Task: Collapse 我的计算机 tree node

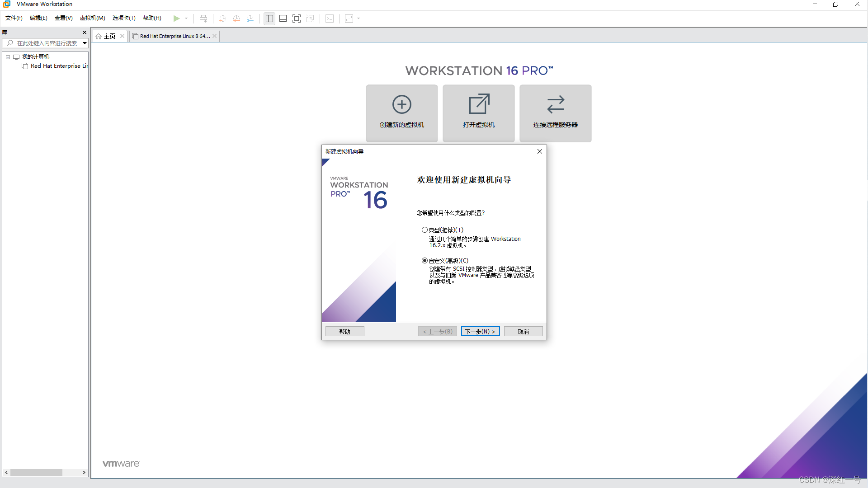Action: (x=8, y=57)
